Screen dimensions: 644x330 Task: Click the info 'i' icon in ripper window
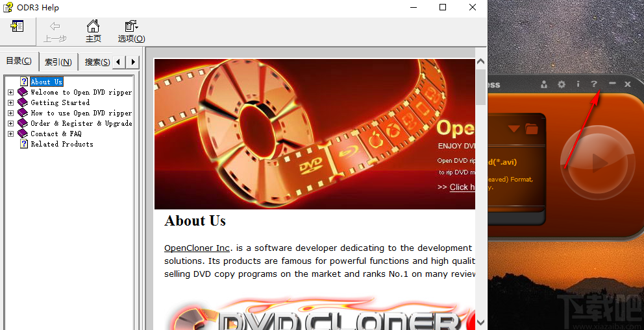pos(578,84)
